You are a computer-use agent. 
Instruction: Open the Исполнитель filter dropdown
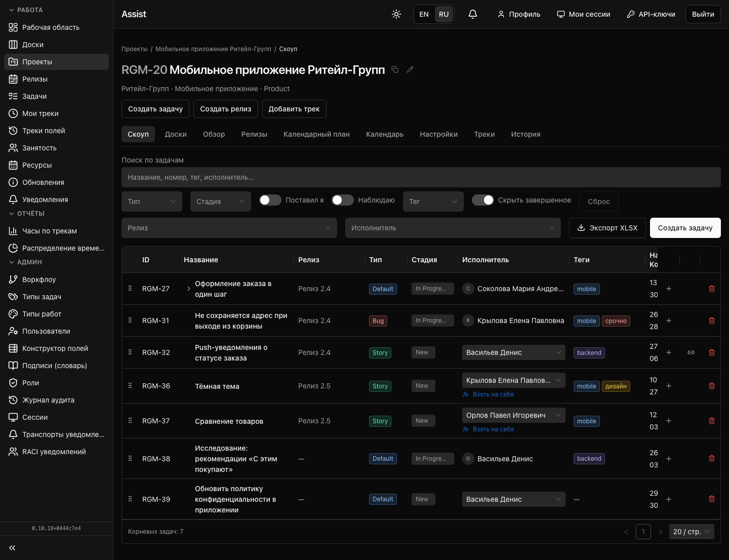453,228
